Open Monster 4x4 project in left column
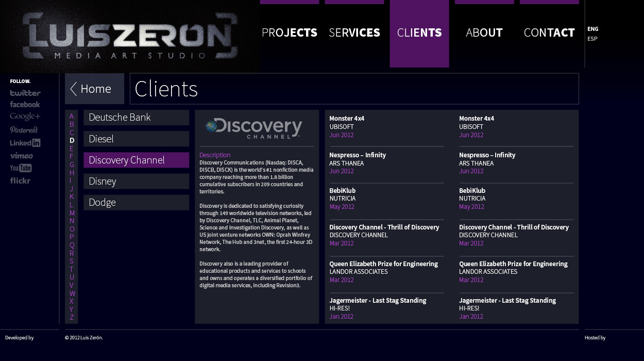Screen dimensions: 644x361 coord(347,119)
